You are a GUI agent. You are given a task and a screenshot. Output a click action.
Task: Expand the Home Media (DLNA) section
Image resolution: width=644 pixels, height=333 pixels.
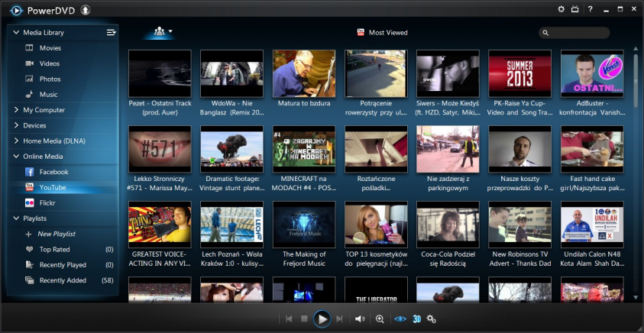(17, 141)
